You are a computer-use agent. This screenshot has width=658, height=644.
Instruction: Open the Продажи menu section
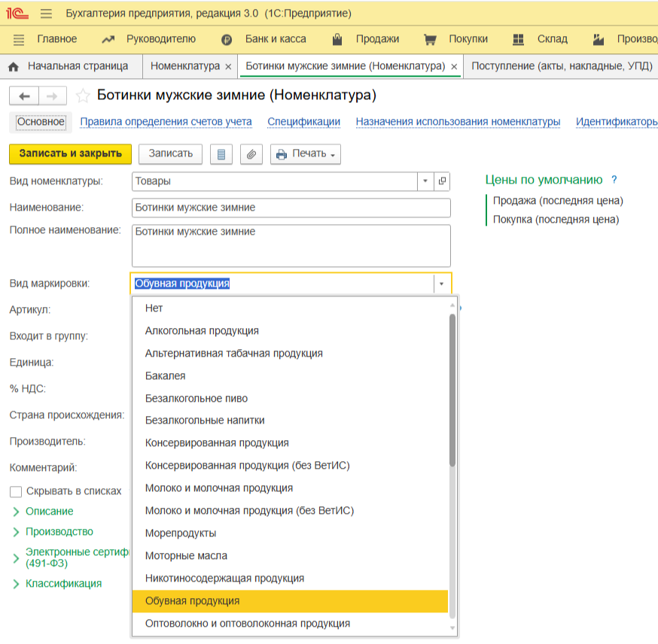click(x=376, y=39)
